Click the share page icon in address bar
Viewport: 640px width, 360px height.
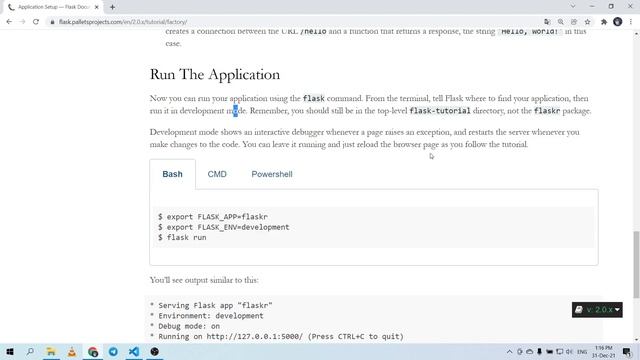574,22
